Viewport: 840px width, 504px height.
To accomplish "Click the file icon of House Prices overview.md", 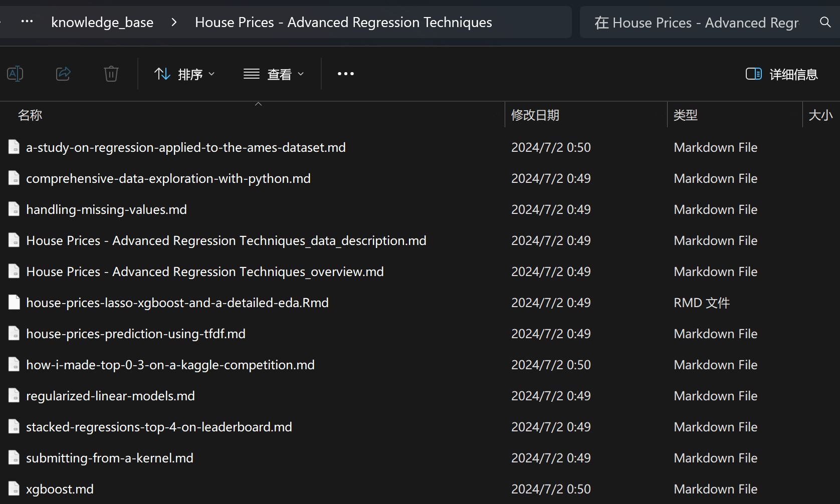I will pyautogui.click(x=14, y=271).
